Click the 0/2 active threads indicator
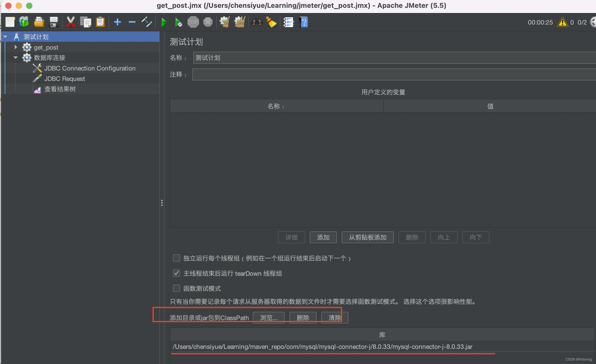This screenshot has height=364, width=596. [x=582, y=22]
